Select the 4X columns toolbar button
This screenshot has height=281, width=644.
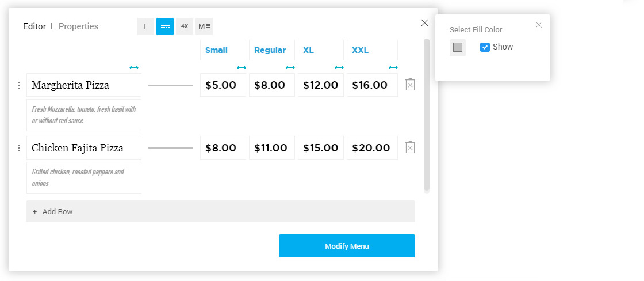coord(185,26)
